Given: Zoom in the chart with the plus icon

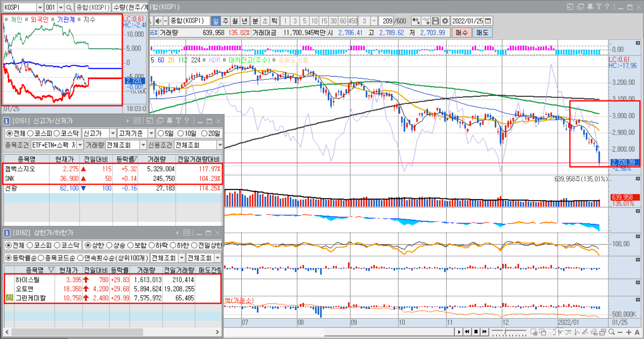Looking at the screenshot, I should 629,332.
